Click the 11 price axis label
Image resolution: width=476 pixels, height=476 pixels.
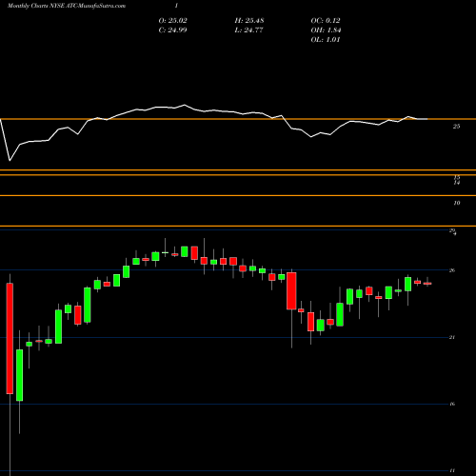pyautogui.click(x=452, y=470)
